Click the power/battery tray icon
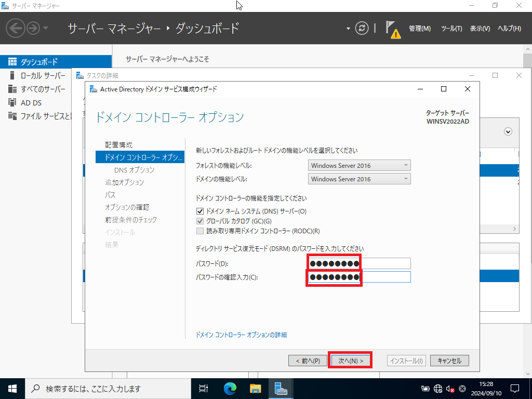 [x=425, y=389]
